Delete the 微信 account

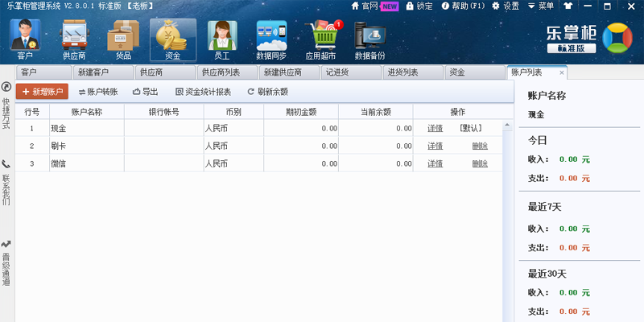(x=480, y=164)
